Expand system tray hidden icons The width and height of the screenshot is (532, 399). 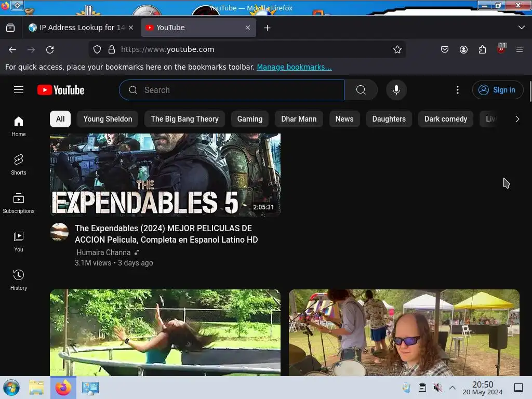453,388
